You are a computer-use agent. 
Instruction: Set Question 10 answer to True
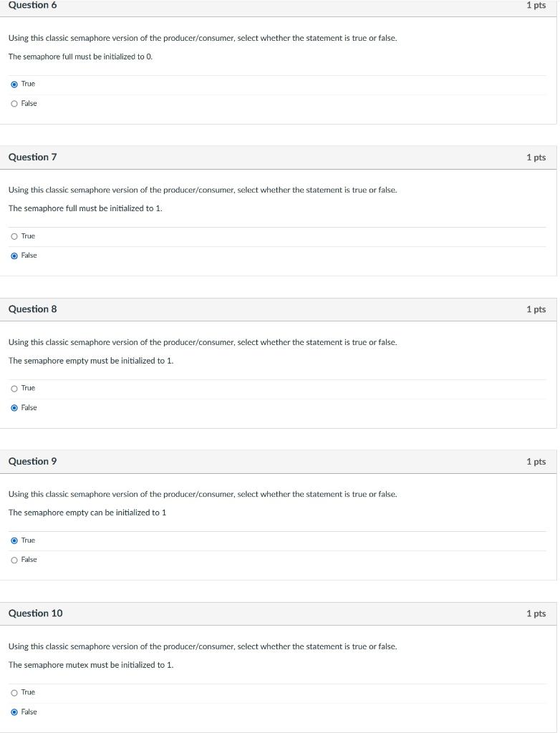(x=14, y=693)
